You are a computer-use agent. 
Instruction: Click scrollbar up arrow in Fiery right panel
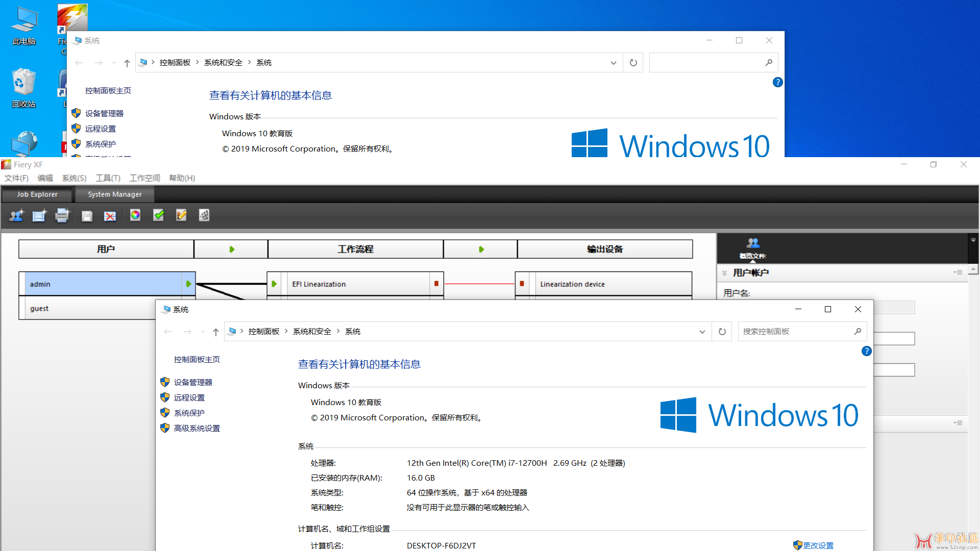coord(973,269)
